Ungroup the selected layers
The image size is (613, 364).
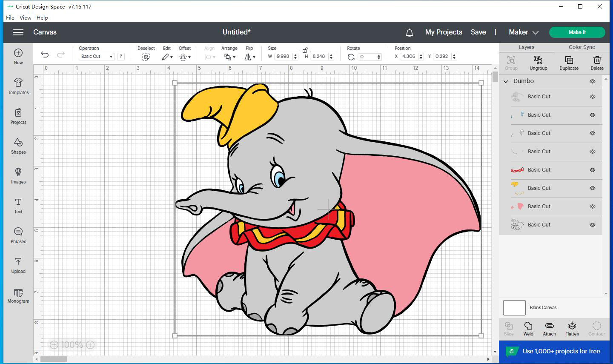539,63
